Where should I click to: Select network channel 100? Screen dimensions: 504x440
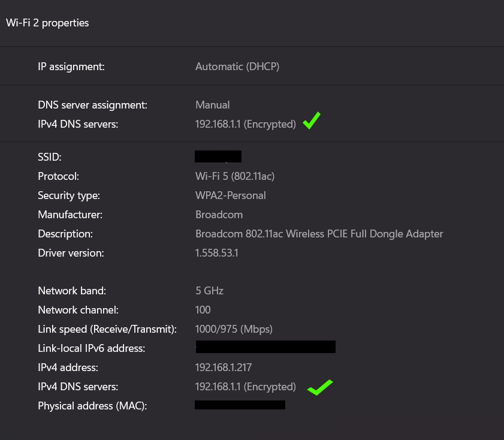coord(202,309)
